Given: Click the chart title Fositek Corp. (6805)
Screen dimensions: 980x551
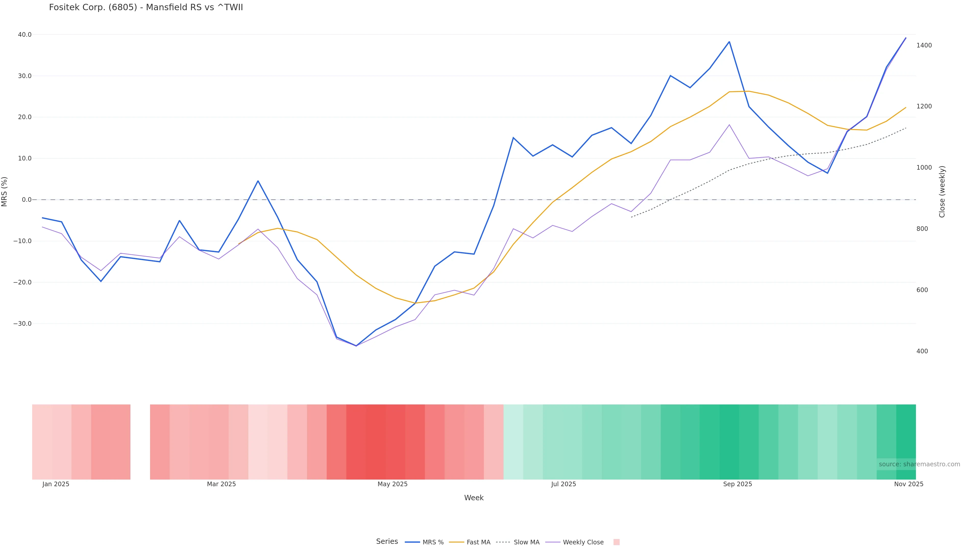Looking at the screenshot, I should (x=146, y=8).
